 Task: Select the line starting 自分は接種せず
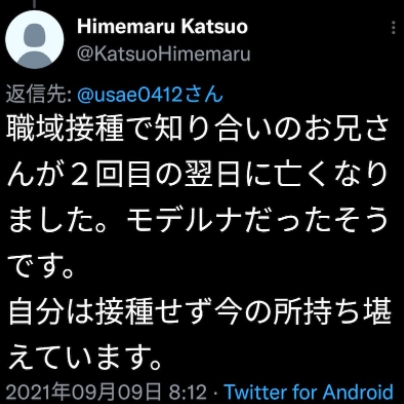[x=199, y=312]
